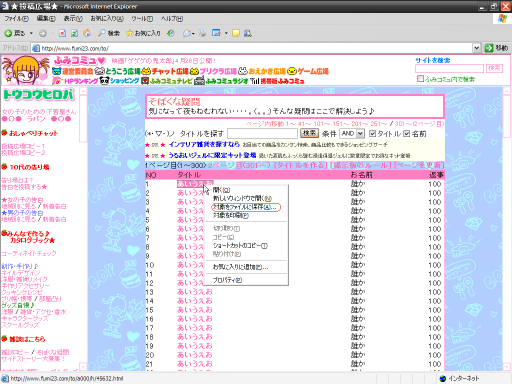Click the winking girl mascot logo
This screenshot has height=384, width=512.
pos(26,70)
